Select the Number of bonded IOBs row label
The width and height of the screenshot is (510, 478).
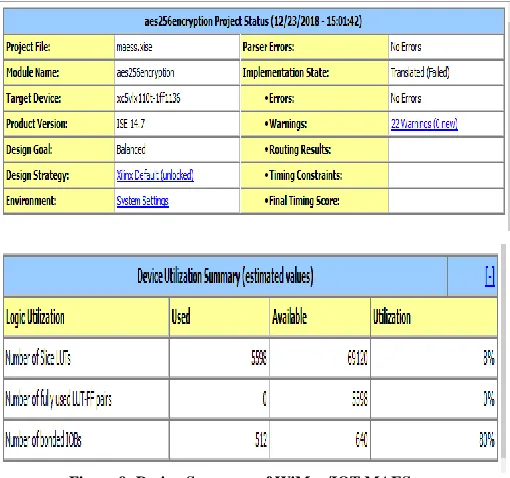tap(43, 440)
